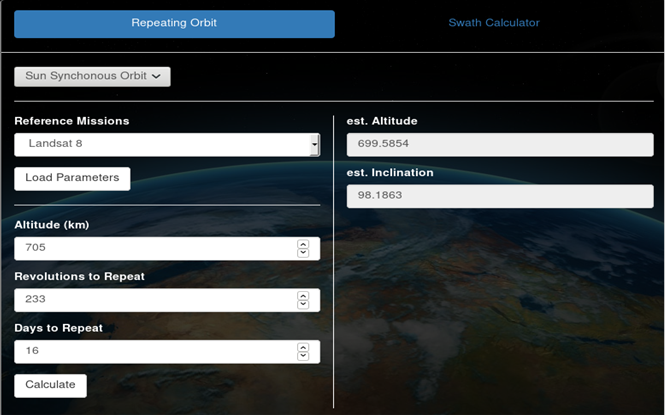
Task: Click into the Altitude (km) field
Action: click(167, 248)
